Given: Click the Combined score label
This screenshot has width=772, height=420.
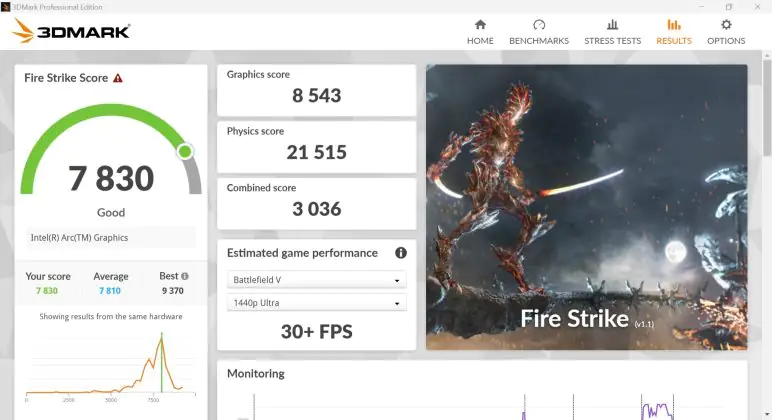Looking at the screenshot, I should [261, 188].
